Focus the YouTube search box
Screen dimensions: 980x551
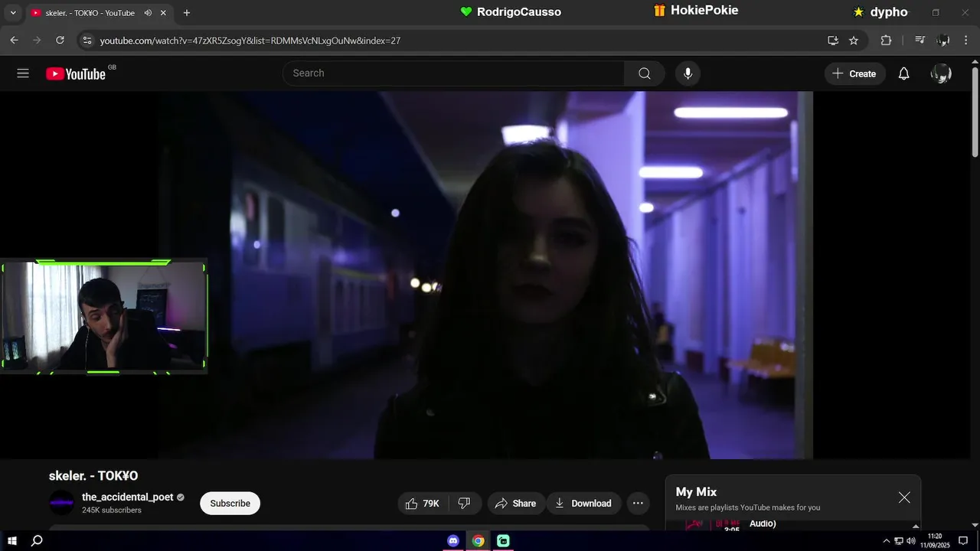[x=453, y=73]
